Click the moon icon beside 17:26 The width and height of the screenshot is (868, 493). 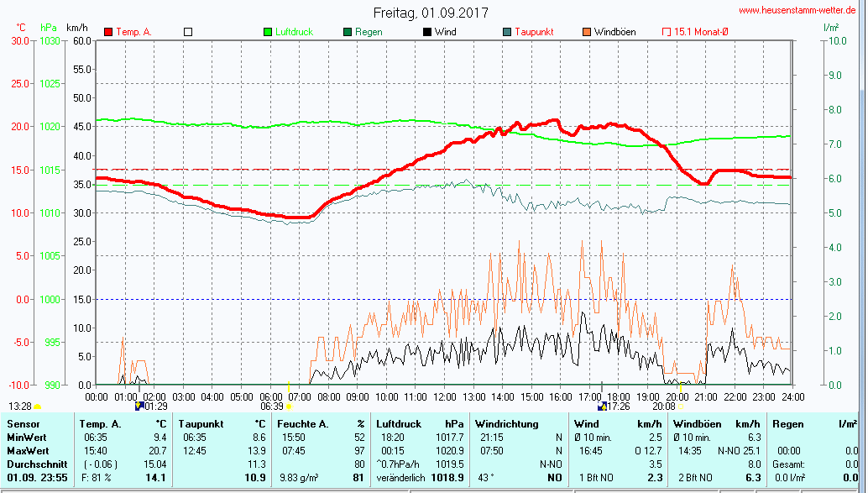[x=601, y=406]
